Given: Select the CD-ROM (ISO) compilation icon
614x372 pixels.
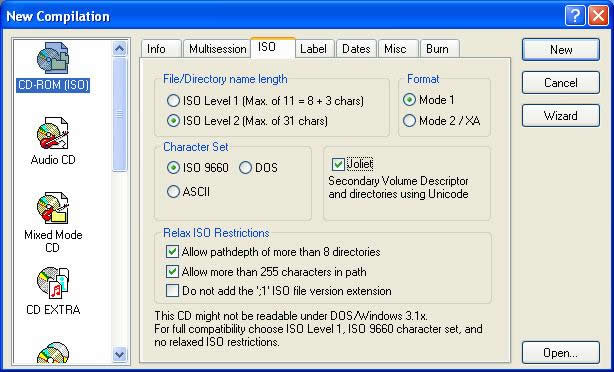Looking at the screenshot, I should pos(53,59).
